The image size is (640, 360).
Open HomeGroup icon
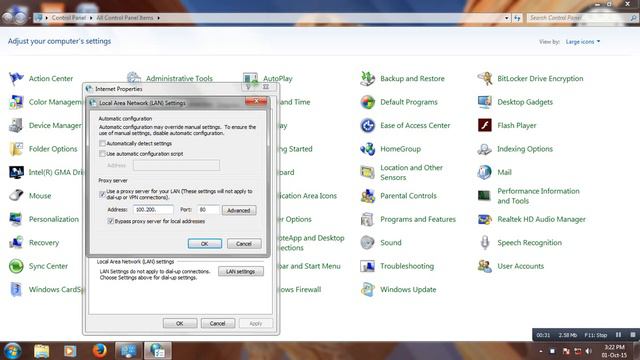click(367, 149)
